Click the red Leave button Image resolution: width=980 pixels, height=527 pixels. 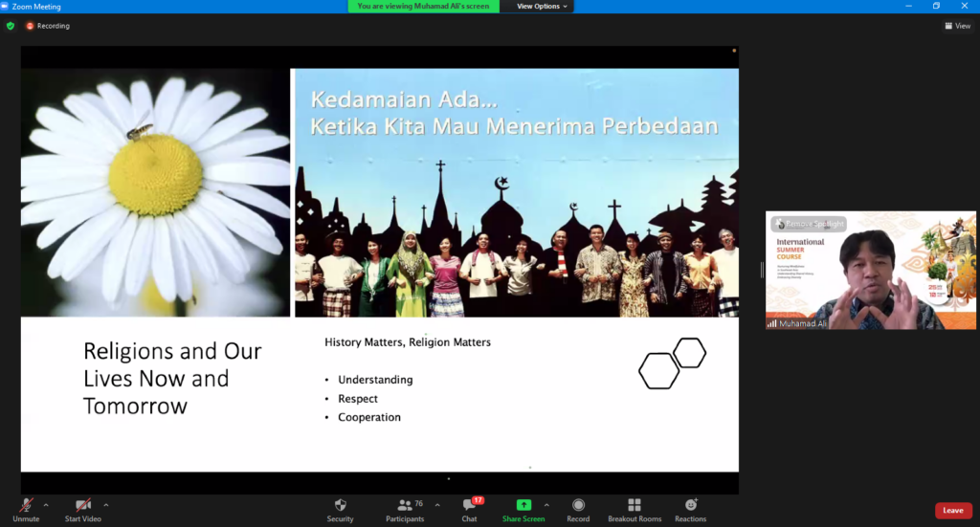coord(952,511)
